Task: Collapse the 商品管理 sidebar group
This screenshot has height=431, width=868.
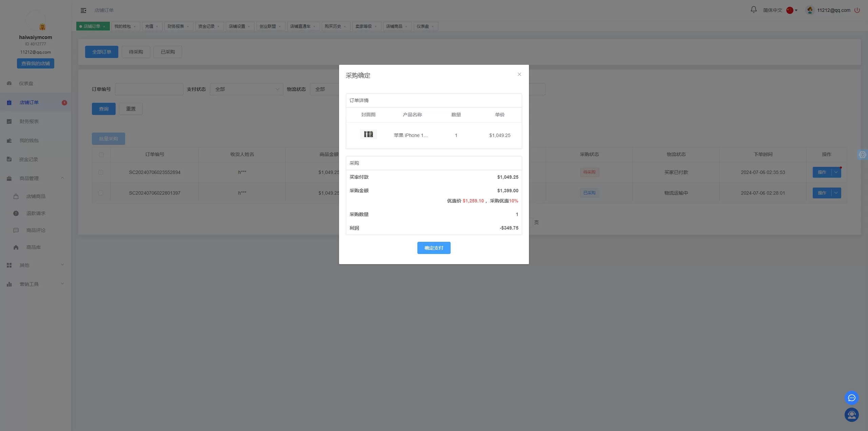Action: tap(34, 178)
